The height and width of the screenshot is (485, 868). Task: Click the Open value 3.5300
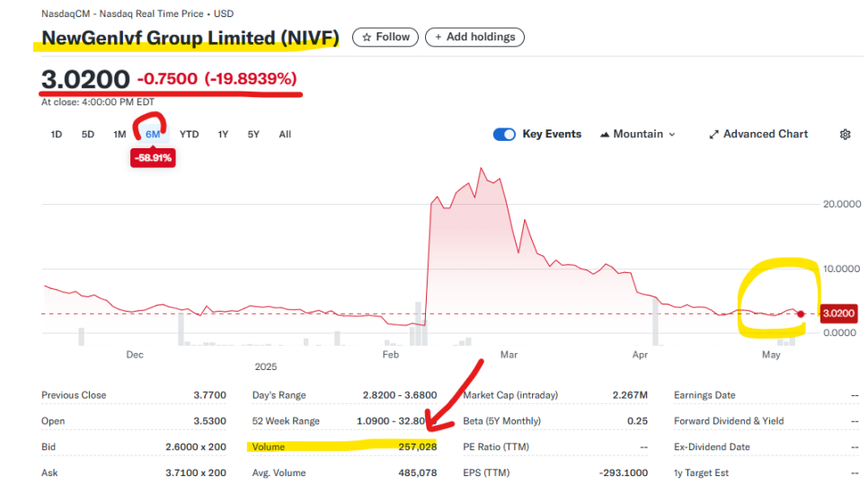[x=209, y=421]
